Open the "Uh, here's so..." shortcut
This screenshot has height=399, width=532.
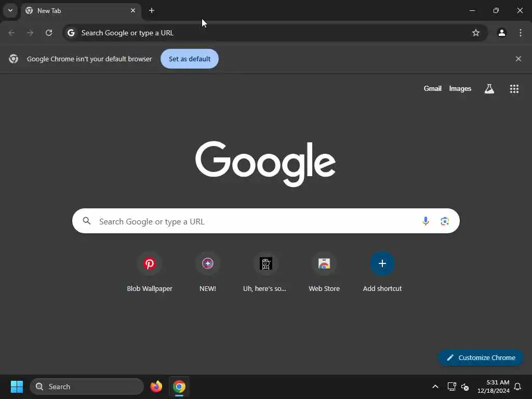click(265, 272)
